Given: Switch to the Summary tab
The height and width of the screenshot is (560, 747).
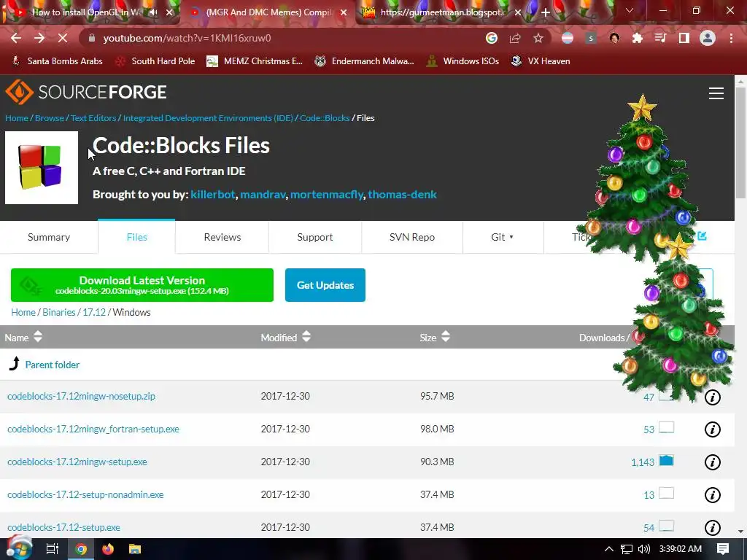Looking at the screenshot, I should tap(49, 237).
